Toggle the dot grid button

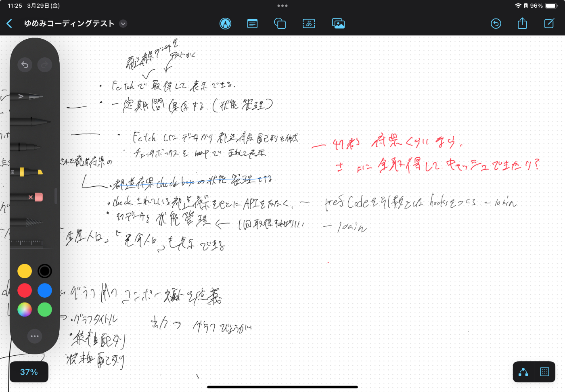545,372
